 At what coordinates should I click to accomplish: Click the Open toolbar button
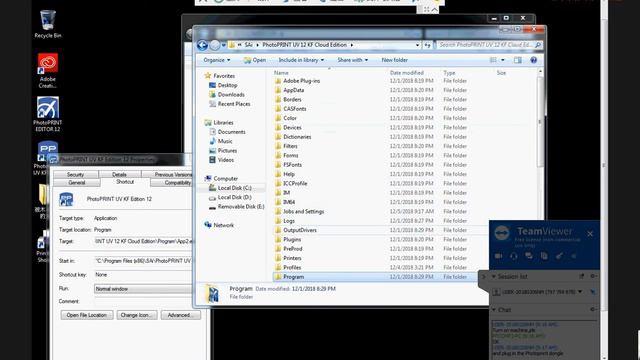[x=255, y=60]
